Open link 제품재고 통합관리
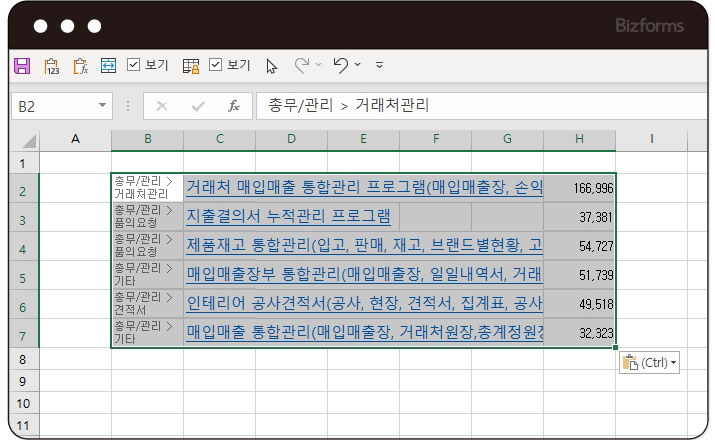Screen dimensions: 715x440 [x=364, y=245]
